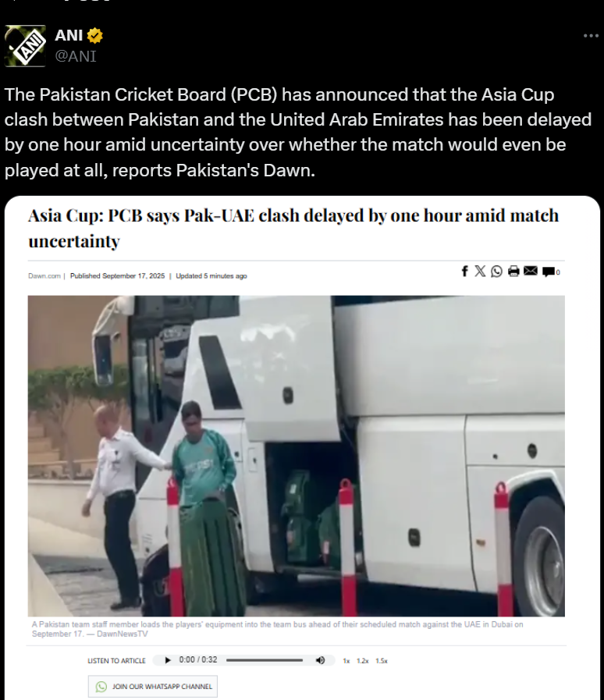Share article via Facebook icon
The width and height of the screenshot is (604, 700).
point(465,271)
